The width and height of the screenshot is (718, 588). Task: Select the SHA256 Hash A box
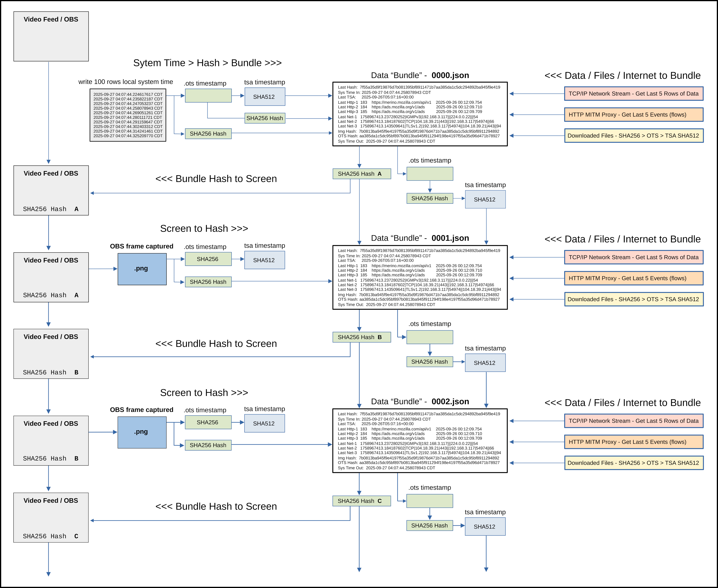[362, 174]
